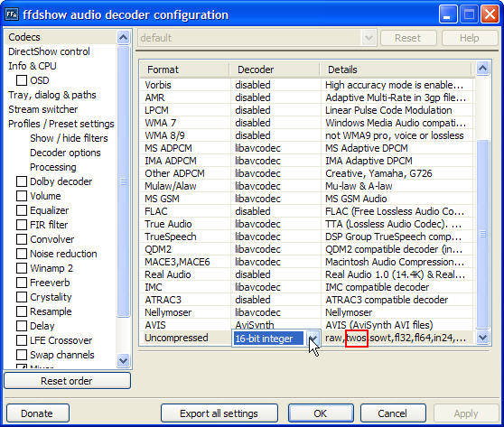Toggle the Dolby decoder checkbox
Image resolution: width=504 pixels, height=427 pixels.
click(22, 181)
